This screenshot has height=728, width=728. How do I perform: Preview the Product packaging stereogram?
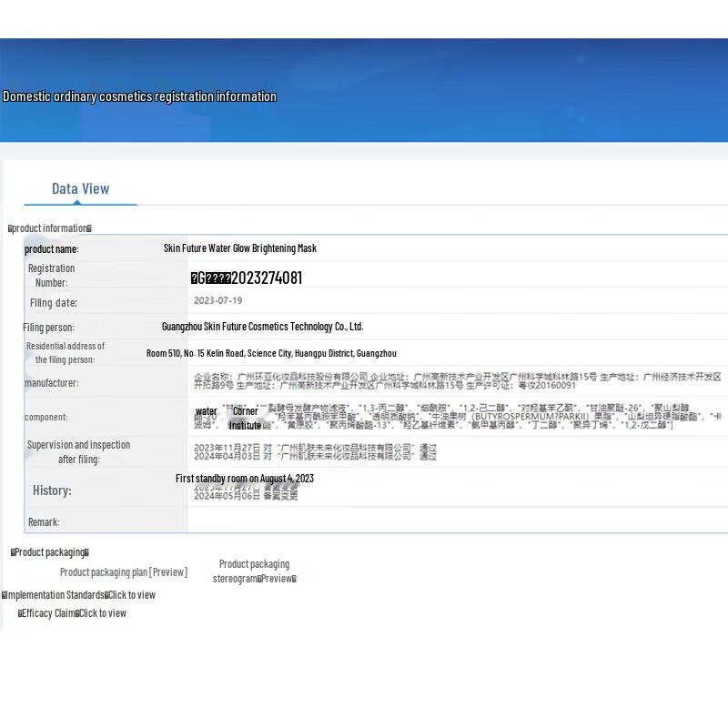pos(254,579)
